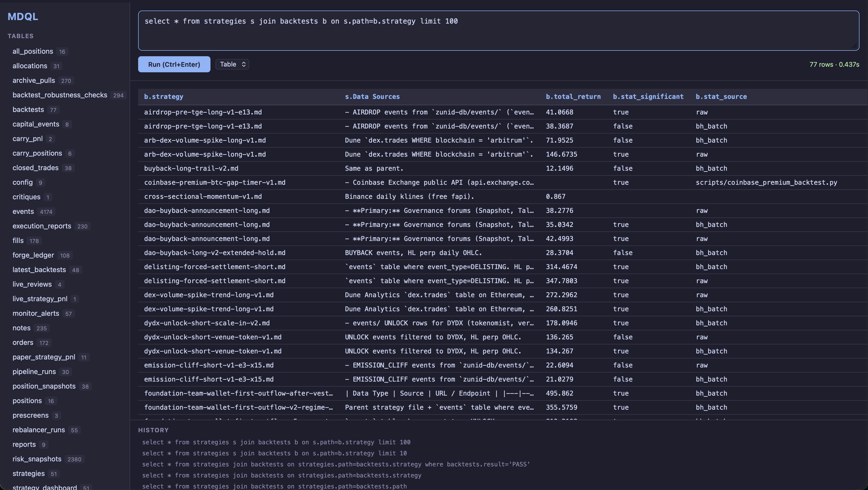
Task: Select risk_snapshots in the sidebar
Action: pos(37,459)
